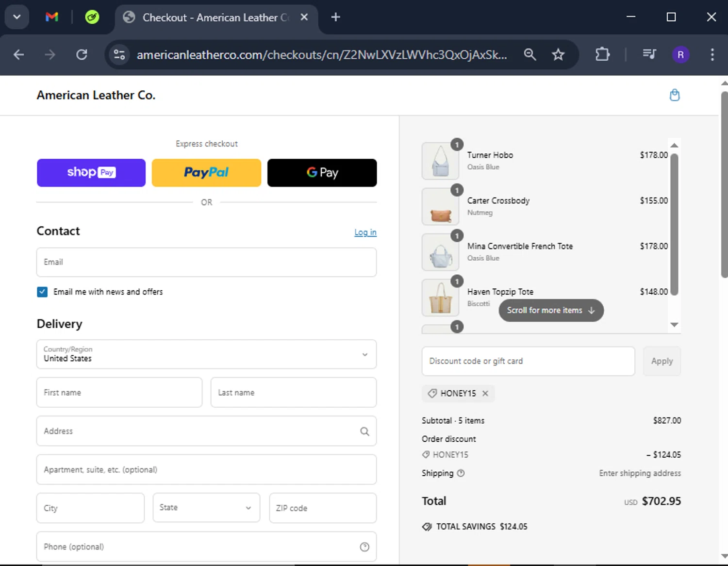
Task: Open the browser extensions puzzle icon
Action: 602,54
